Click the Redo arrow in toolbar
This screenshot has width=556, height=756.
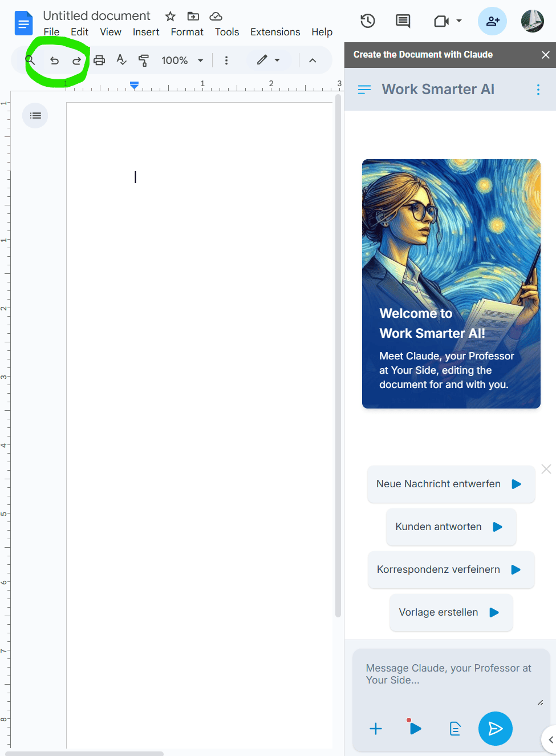[76, 60]
